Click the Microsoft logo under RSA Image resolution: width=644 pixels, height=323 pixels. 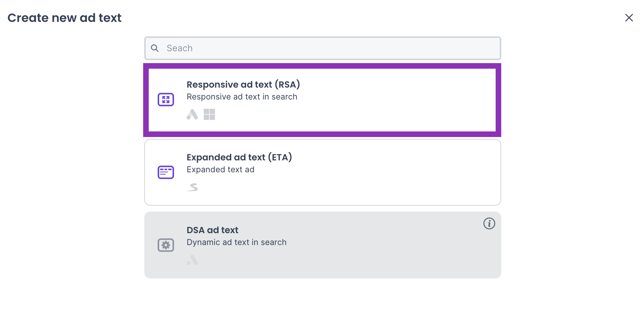[x=209, y=114]
